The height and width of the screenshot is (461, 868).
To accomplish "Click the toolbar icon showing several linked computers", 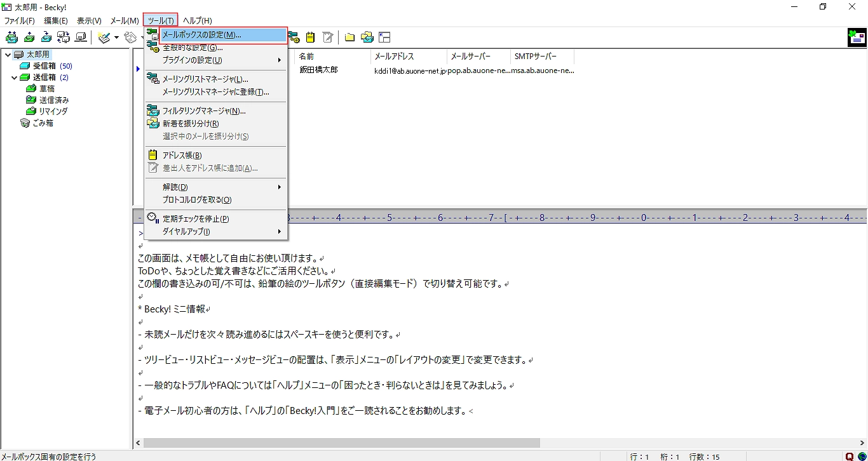I will click(64, 37).
